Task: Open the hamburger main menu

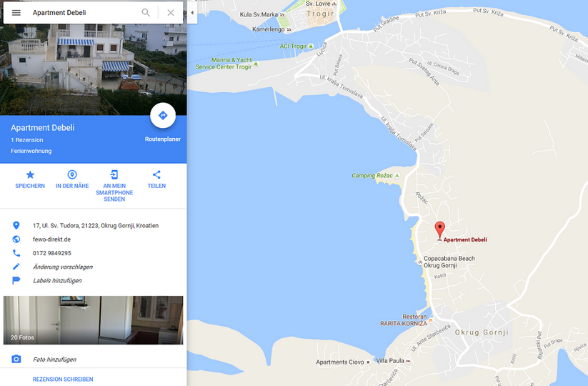Action: pyautogui.click(x=16, y=13)
